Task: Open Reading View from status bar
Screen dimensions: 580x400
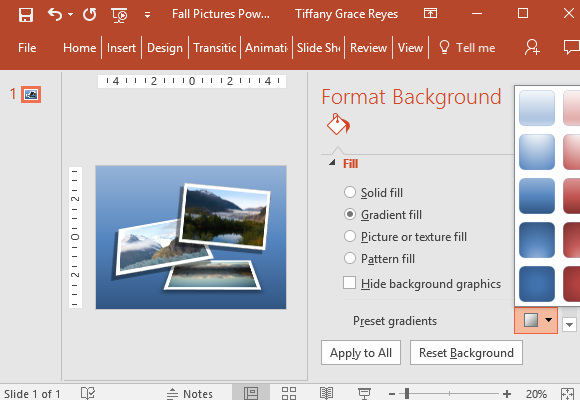Action: (326, 393)
